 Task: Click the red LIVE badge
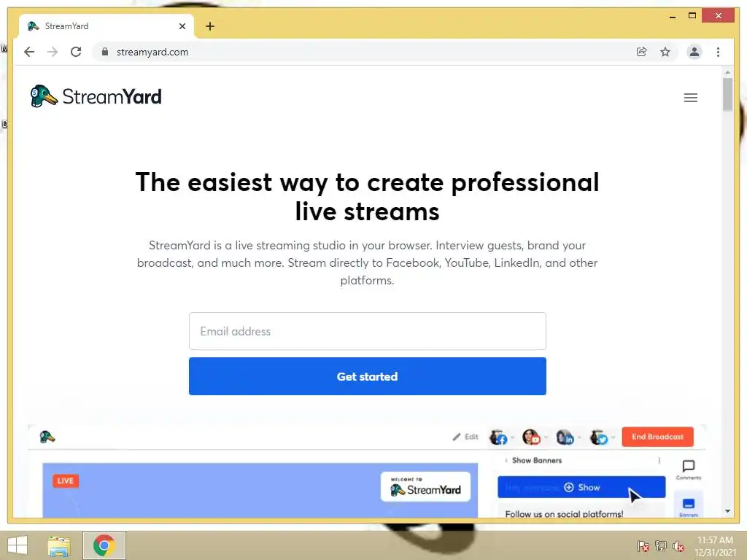[66, 481]
